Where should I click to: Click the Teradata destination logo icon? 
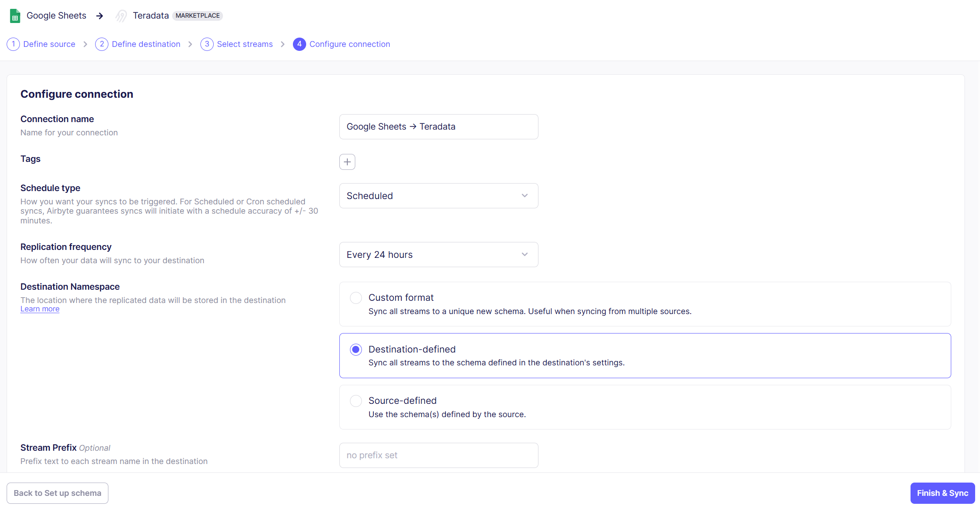[121, 16]
